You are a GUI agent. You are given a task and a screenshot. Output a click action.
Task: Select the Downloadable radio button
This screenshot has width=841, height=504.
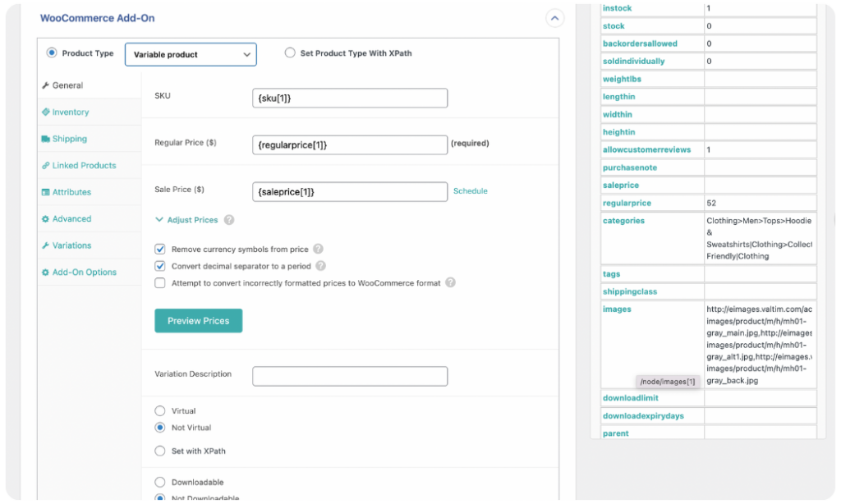[160, 482]
